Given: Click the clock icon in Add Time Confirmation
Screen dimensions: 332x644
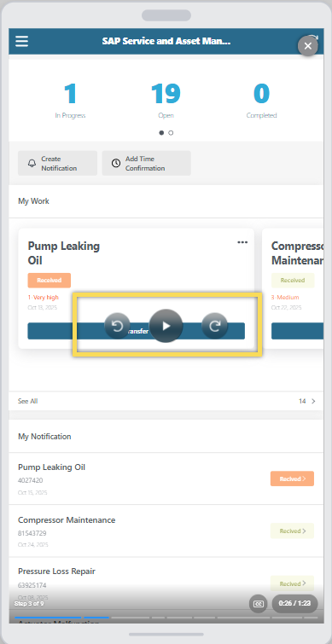Looking at the screenshot, I should coord(116,163).
